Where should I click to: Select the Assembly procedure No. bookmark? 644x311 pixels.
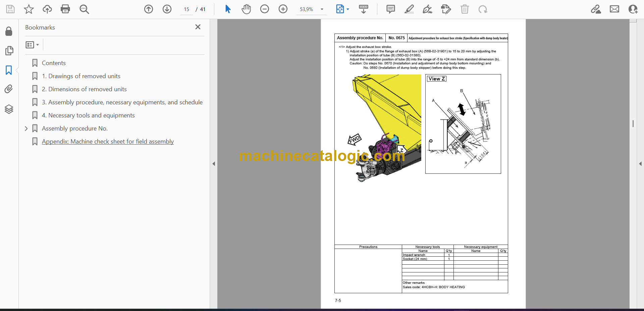(x=75, y=128)
